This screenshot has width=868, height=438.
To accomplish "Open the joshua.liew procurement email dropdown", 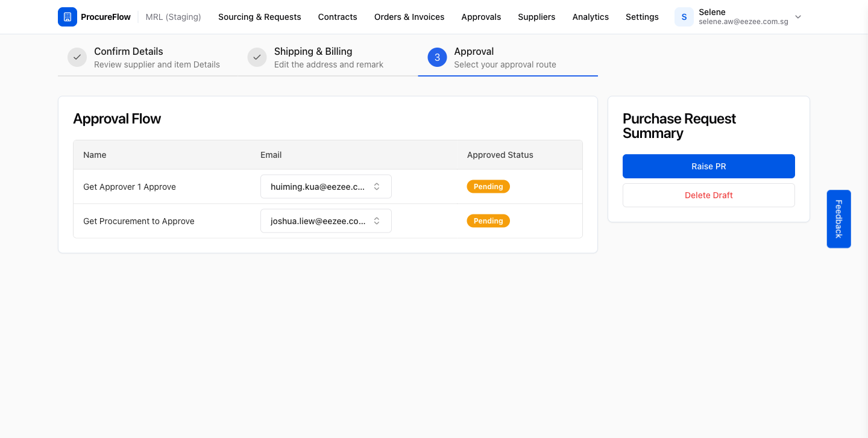I will pos(326,221).
